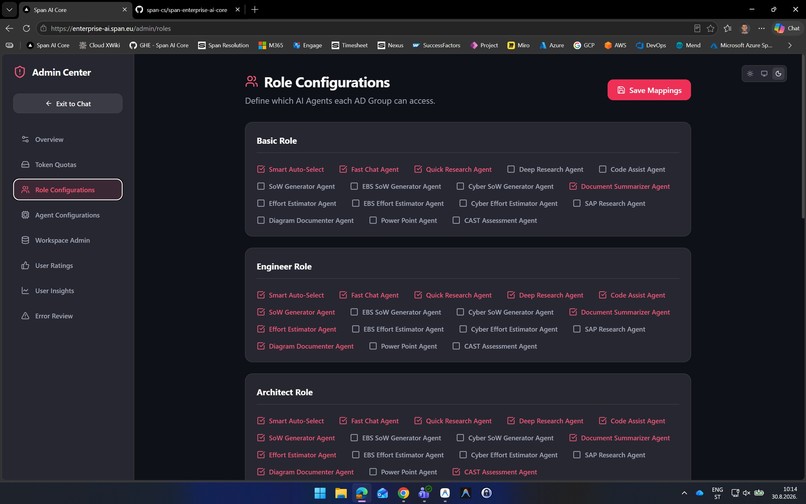Switch to the Span AI Core browser tab

pos(75,10)
